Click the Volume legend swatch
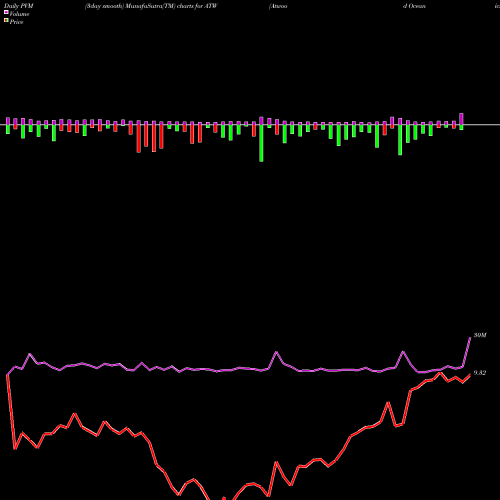 pyautogui.click(x=6, y=13)
